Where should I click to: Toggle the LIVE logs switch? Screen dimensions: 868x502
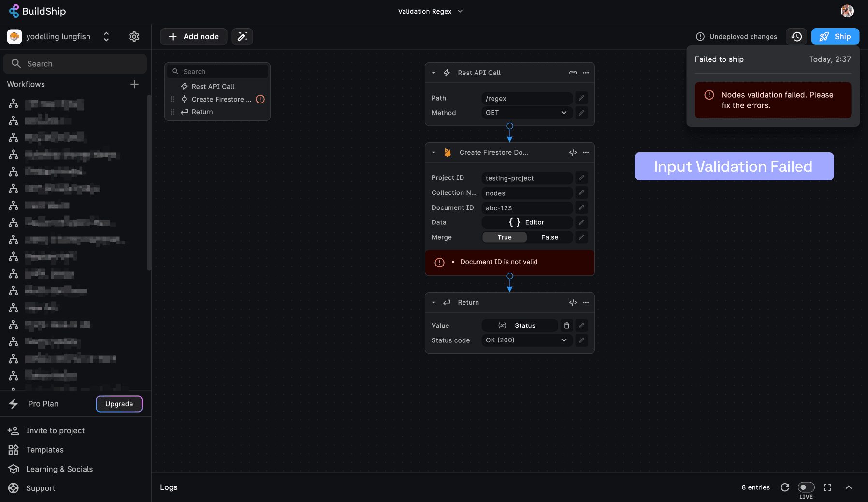point(806,487)
